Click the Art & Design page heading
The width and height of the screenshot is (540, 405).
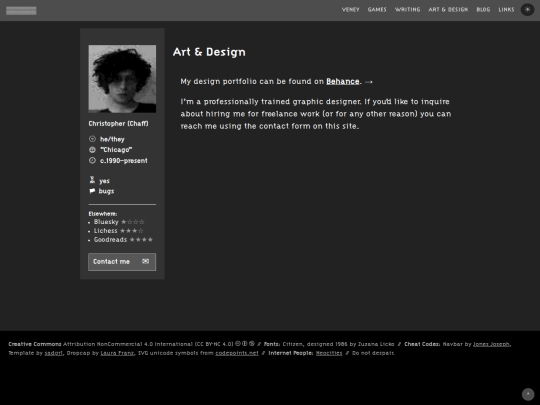pos(209,52)
